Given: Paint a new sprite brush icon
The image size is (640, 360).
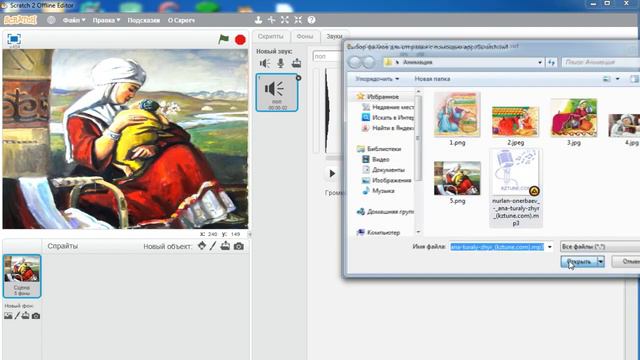Looking at the screenshot, I should (213, 246).
